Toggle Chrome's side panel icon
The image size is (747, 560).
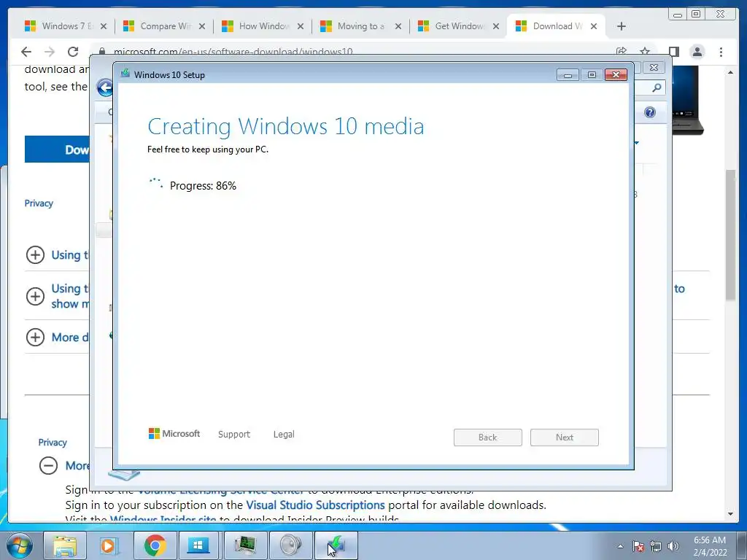(673, 52)
